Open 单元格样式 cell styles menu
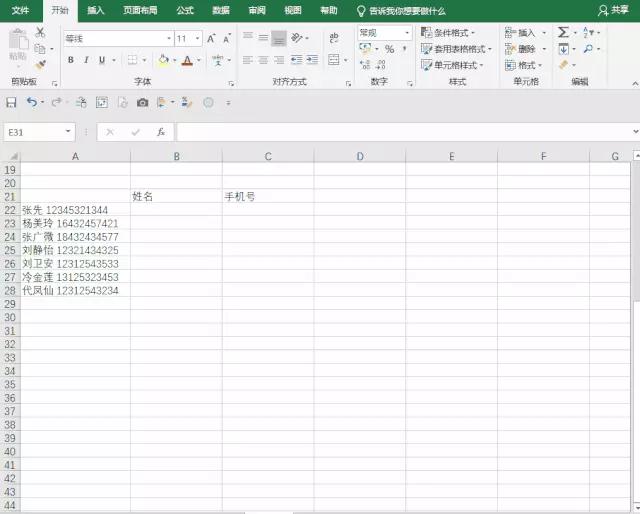 click(452, 65)
